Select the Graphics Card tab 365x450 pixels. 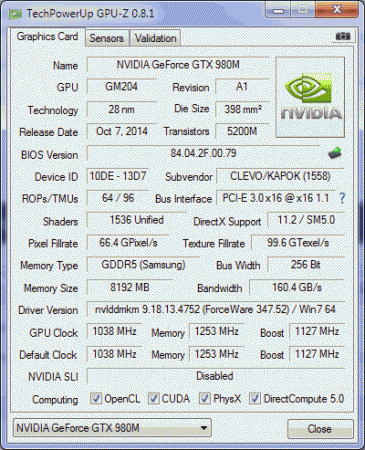[47, 37]
